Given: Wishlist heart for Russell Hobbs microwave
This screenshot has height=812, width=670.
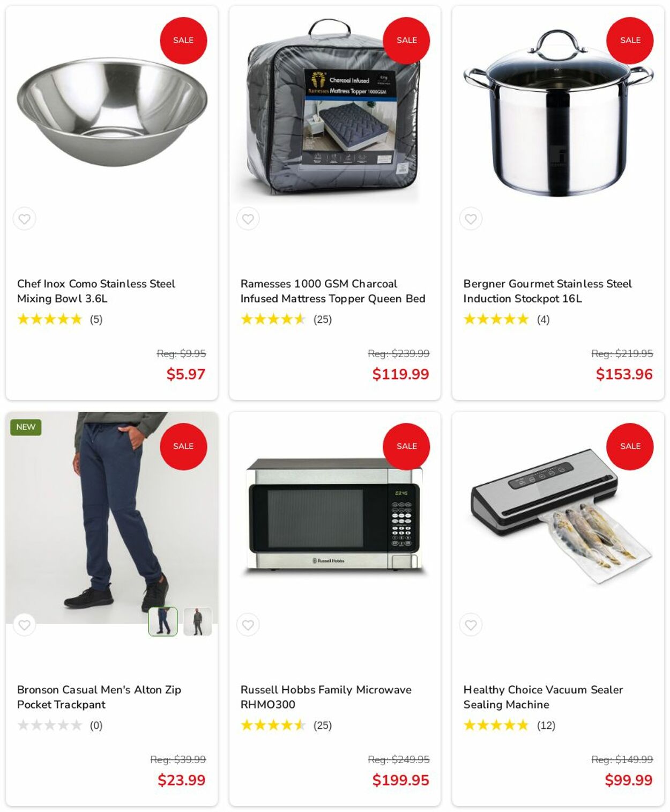Looking at the screenshot, I should (248, 625).
